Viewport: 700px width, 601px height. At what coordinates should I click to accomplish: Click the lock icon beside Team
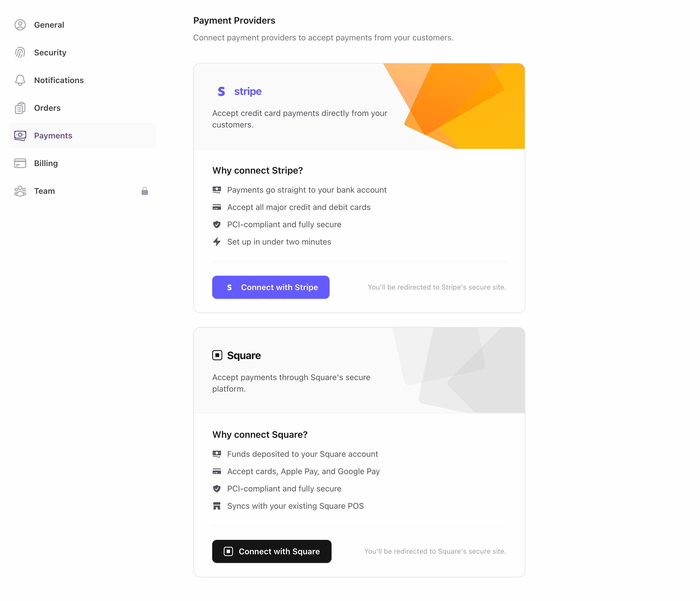coord(145,191)
